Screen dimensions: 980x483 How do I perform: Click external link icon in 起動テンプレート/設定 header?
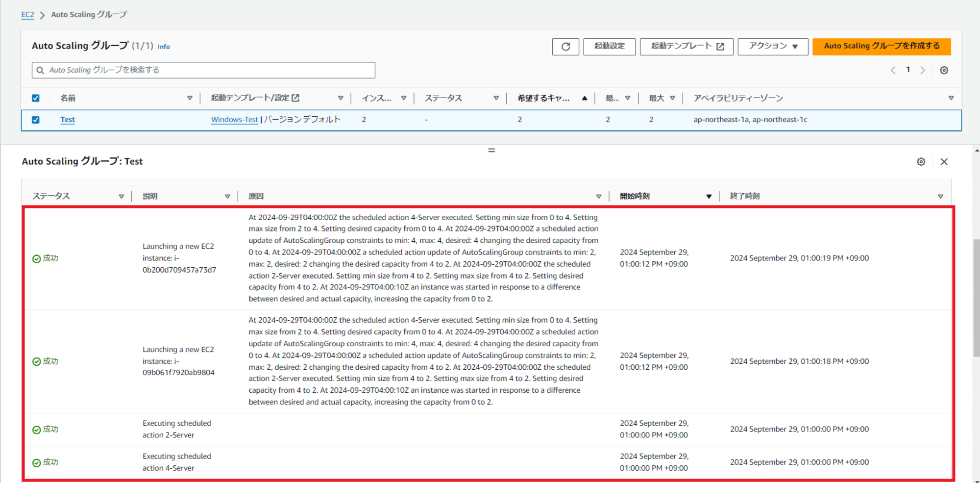295,98
